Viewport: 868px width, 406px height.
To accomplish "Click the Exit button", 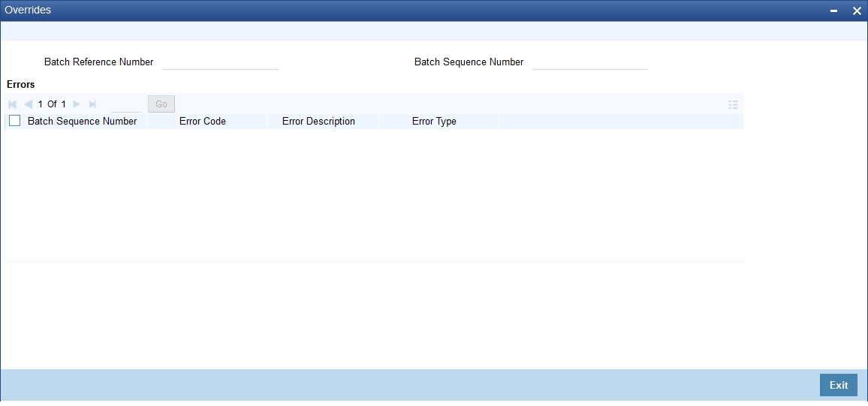I will [838, 385].
